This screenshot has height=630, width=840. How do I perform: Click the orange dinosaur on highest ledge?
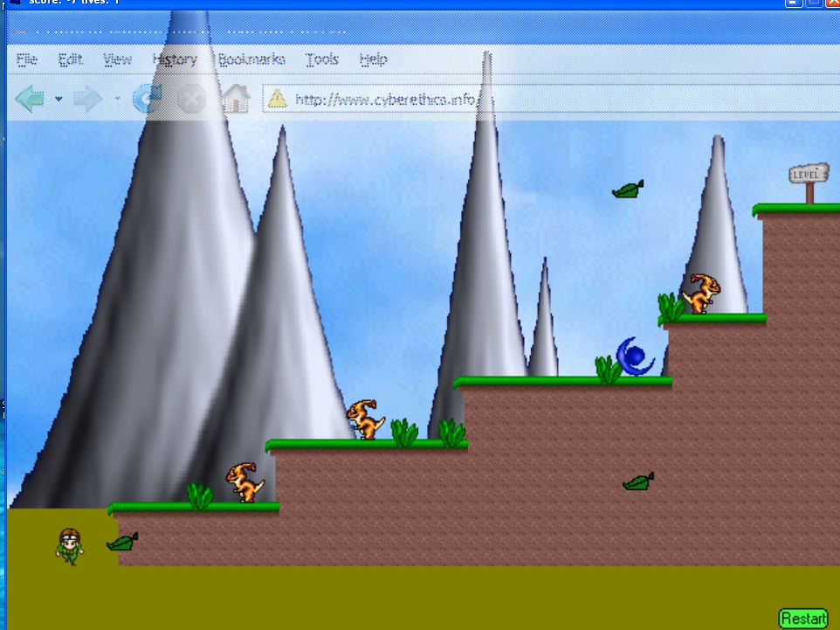coord(701,293)
